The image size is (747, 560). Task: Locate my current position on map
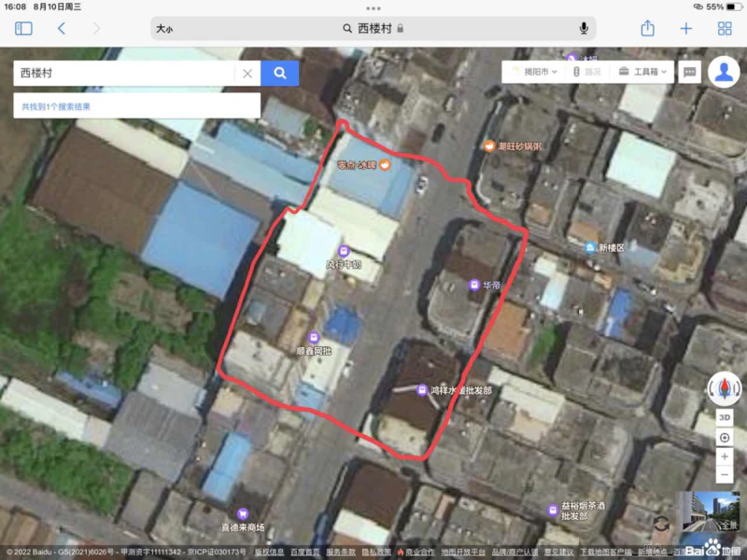pos(725,437)
